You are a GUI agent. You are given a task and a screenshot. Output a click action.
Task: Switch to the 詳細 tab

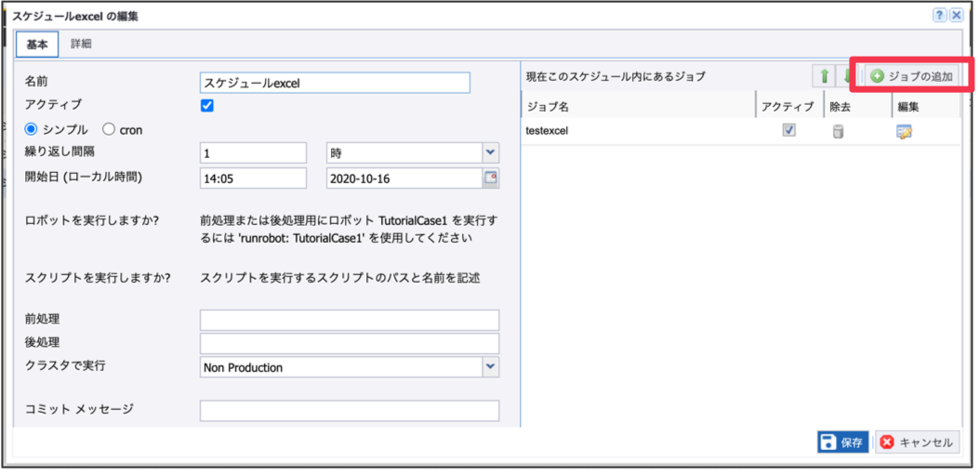[81, 45]
